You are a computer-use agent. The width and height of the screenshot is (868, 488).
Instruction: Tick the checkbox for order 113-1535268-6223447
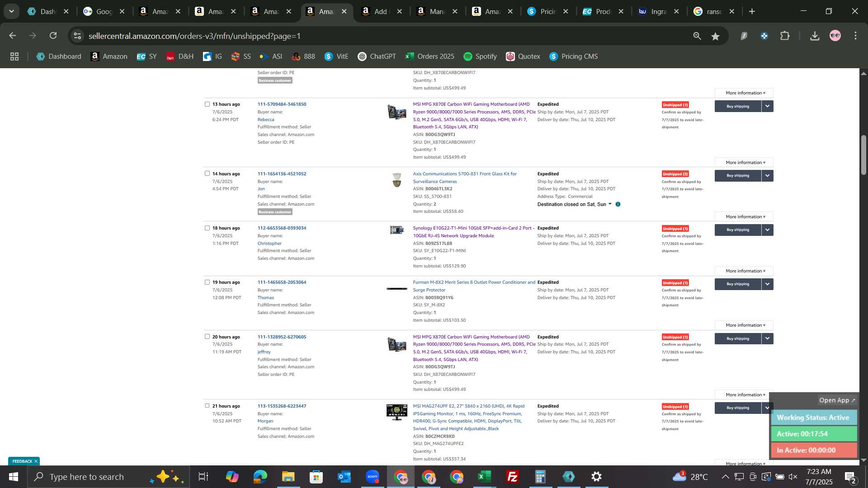click(207, 406)
